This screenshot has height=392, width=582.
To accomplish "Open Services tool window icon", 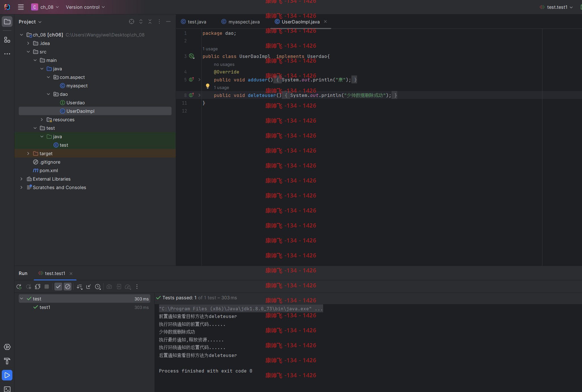I will (x=7, y=347).
